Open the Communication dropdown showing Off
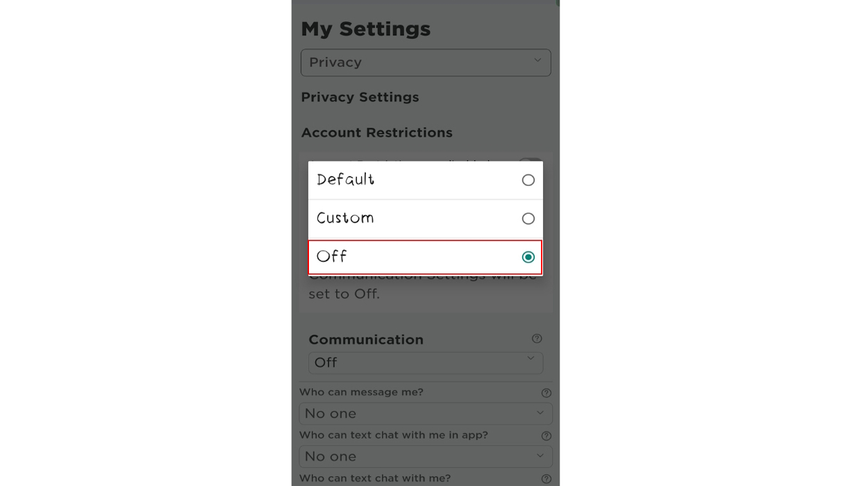868x486 pixels. pos(426,362)
